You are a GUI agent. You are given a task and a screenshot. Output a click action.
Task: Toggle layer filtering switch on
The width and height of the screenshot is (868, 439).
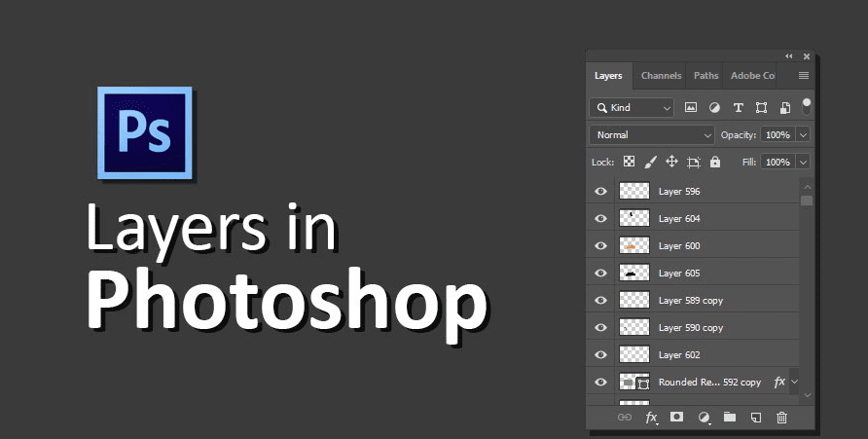(807, 106)
